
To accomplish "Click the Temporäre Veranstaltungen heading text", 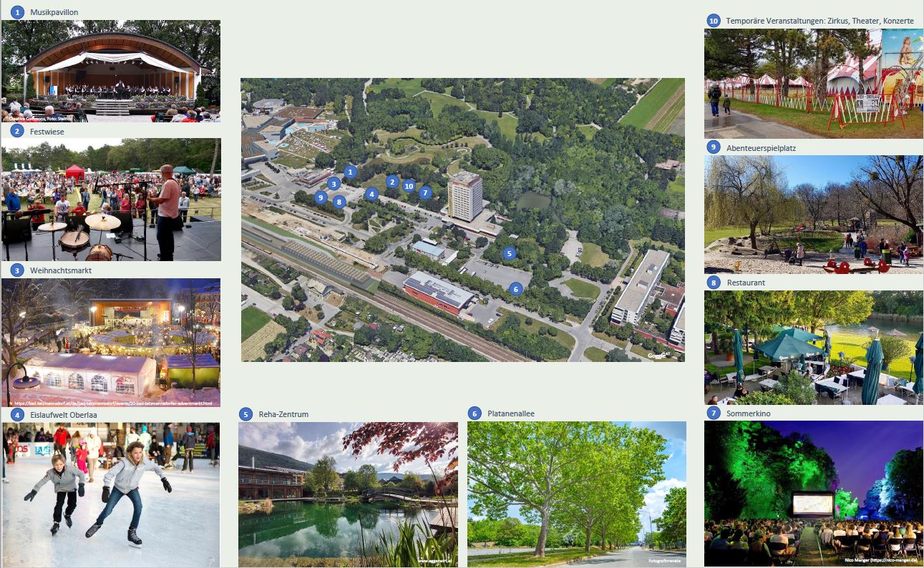I will [x=820, y=21].
